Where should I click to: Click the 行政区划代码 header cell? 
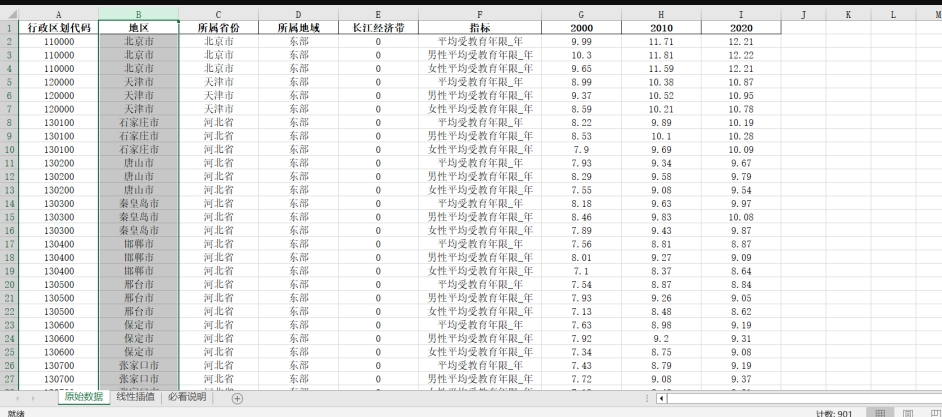58,28
